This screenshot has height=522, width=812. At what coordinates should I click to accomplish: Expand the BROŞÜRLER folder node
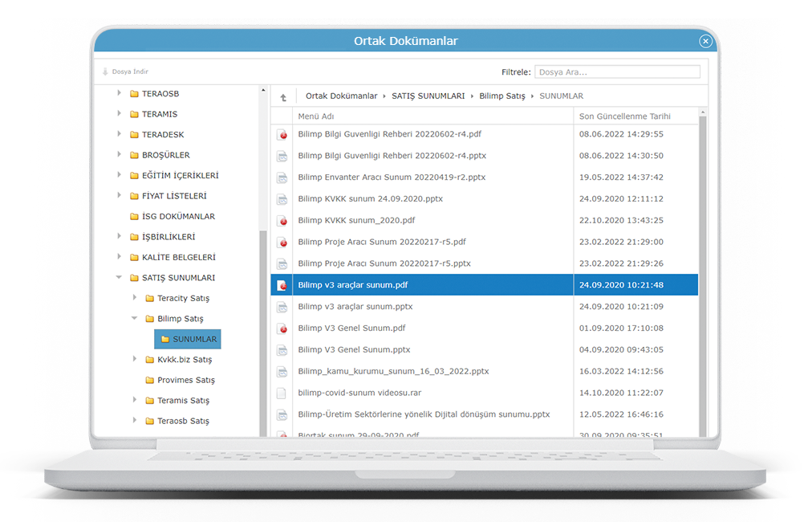pyautogui.click(x=119, y=154)
